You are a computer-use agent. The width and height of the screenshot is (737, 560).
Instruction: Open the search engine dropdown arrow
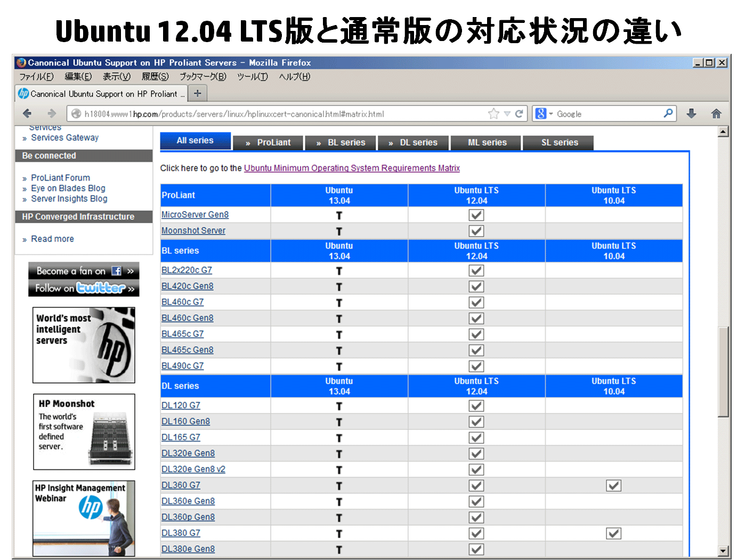(551, 114)
